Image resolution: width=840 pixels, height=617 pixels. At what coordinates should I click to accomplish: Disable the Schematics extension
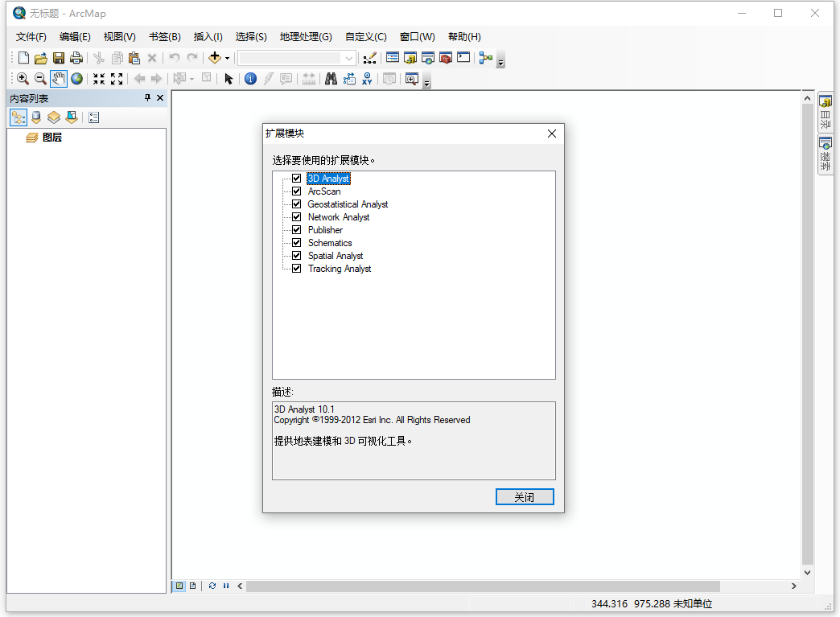pos(296,243)
